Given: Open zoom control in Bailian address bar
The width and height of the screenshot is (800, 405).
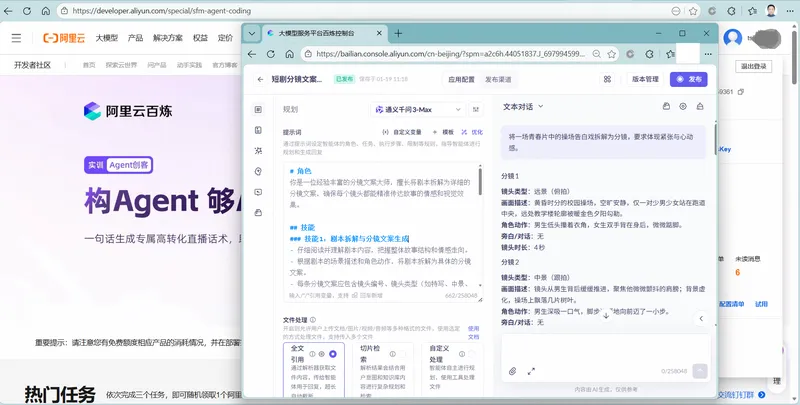Looking at the screenshot, I should click(596, 54).
